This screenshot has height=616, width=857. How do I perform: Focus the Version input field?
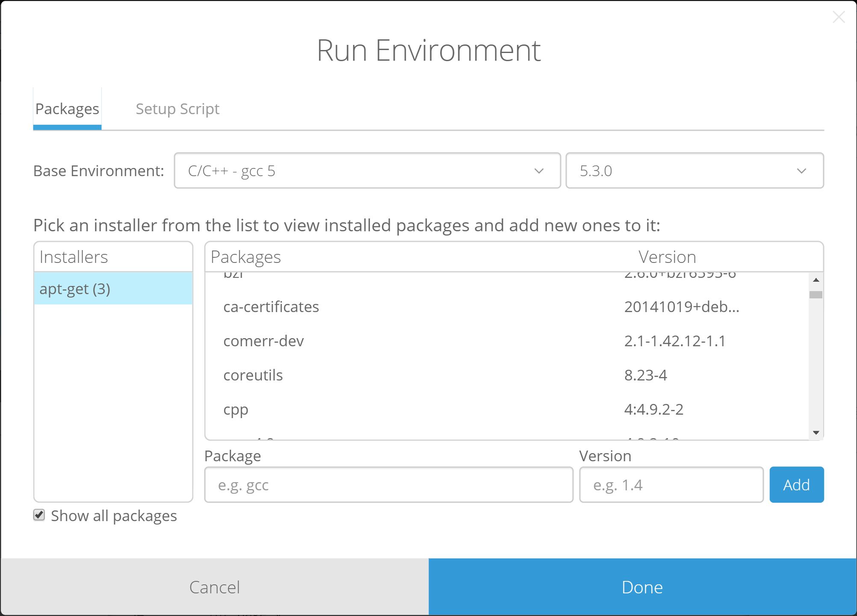pos(671,485)
